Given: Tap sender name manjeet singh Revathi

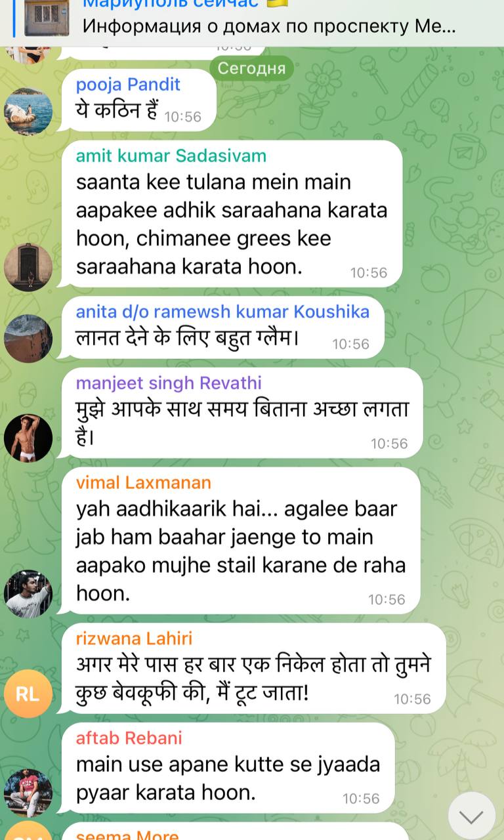Looking at the screenshot, I should pyautogui.click(x=169, y=383).
